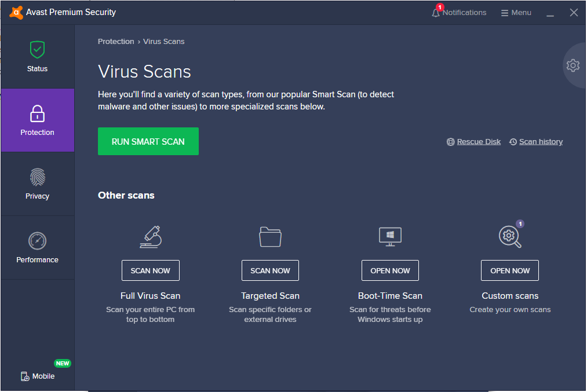Close the Avast Premium Security window
The width and height of the screenshot is (587, 392).
pyautogui.click(x=574, y=13)
